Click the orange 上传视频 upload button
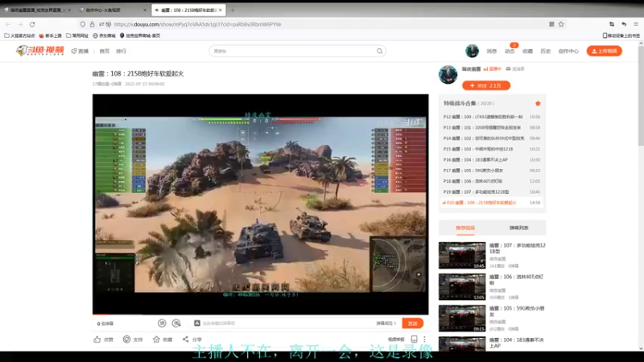Screen dimensions: 644x362 [605, 51]
